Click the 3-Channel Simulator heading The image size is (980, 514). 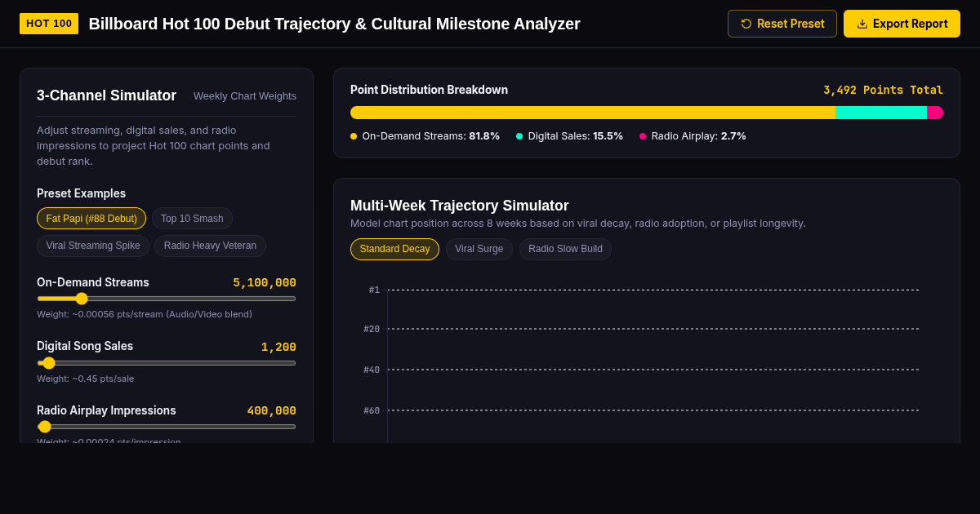point(106,95)
